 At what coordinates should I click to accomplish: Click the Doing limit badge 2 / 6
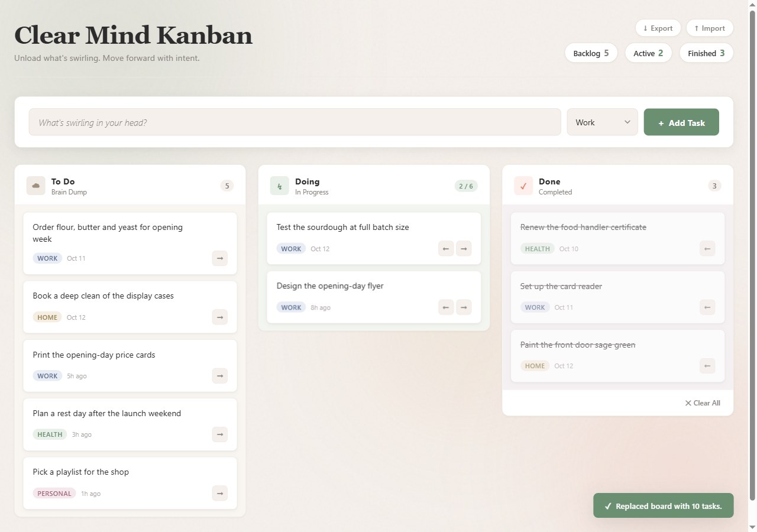point(465,186)
